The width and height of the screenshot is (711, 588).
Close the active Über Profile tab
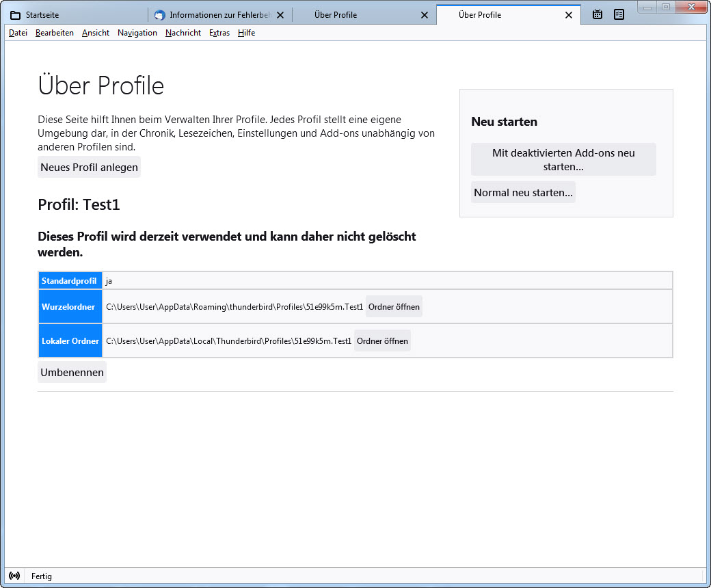coord(568,15)
